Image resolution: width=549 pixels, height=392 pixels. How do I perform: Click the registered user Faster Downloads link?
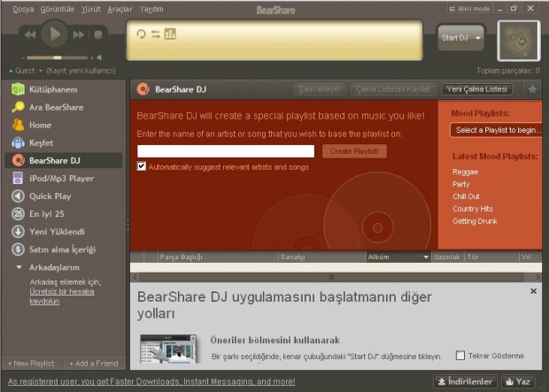[151, 381]
